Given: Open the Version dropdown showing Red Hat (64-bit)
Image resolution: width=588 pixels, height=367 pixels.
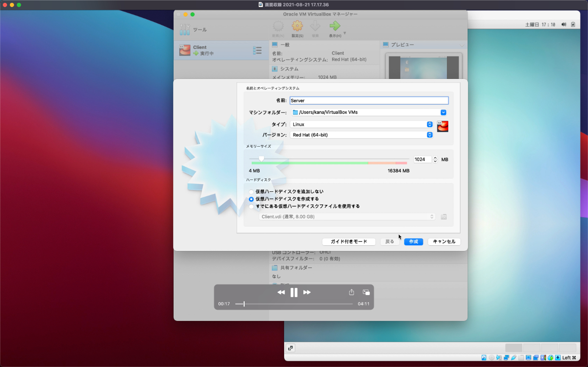Looking at the screenshot, I should [x=361, y=135].
